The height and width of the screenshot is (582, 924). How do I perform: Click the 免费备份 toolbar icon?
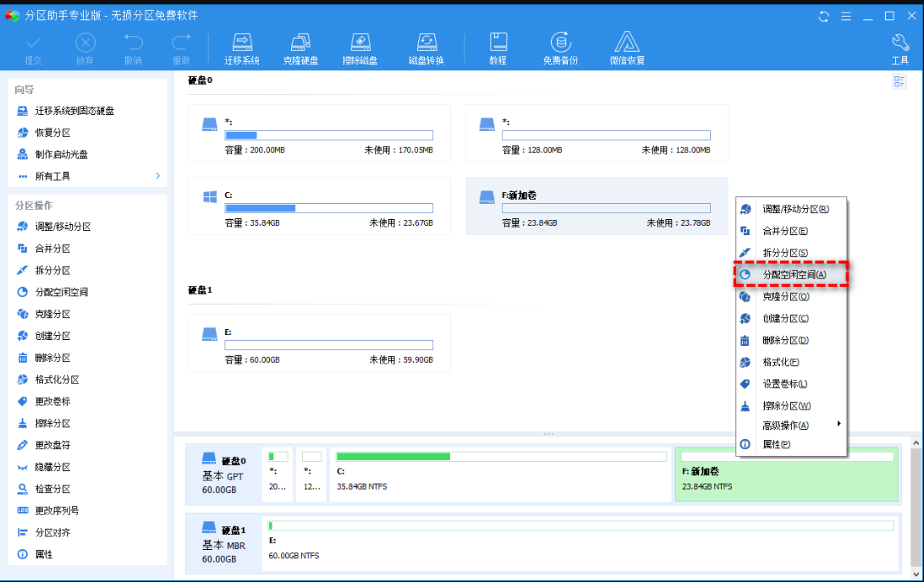pyautogui.click(x=560, y=48)
